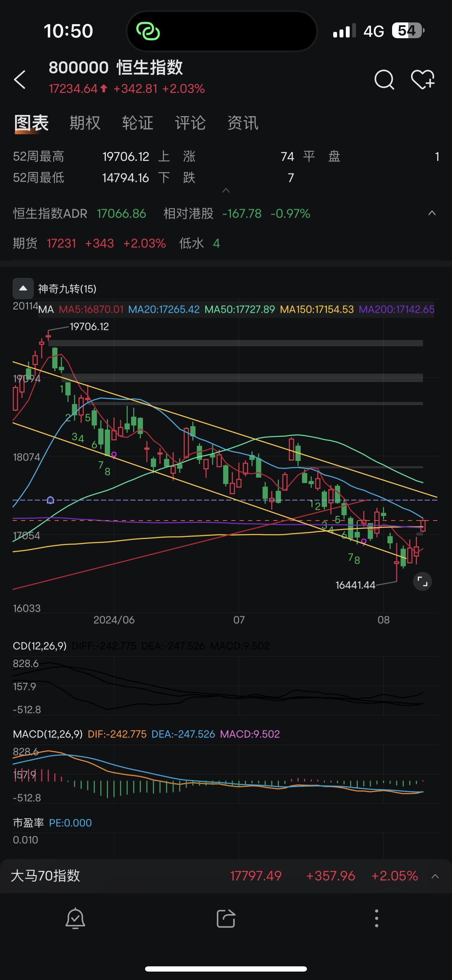Tap the MA5:16870.01 legend value
452x980 pixels.
click(91, 309)
